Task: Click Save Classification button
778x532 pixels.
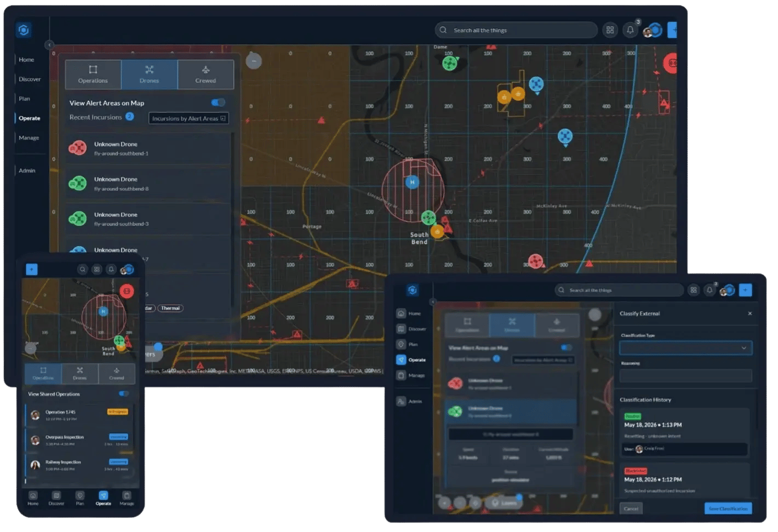Action: click(x=728, y=508)
